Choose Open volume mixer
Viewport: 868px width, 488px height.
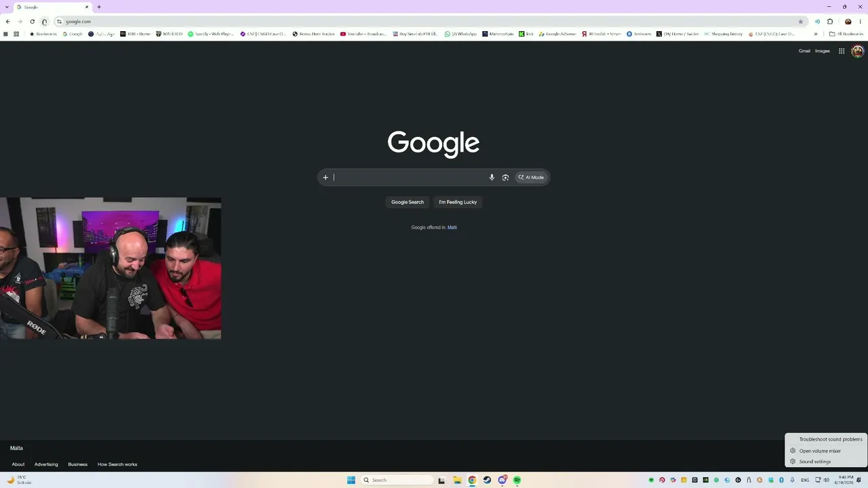(827, 451)
